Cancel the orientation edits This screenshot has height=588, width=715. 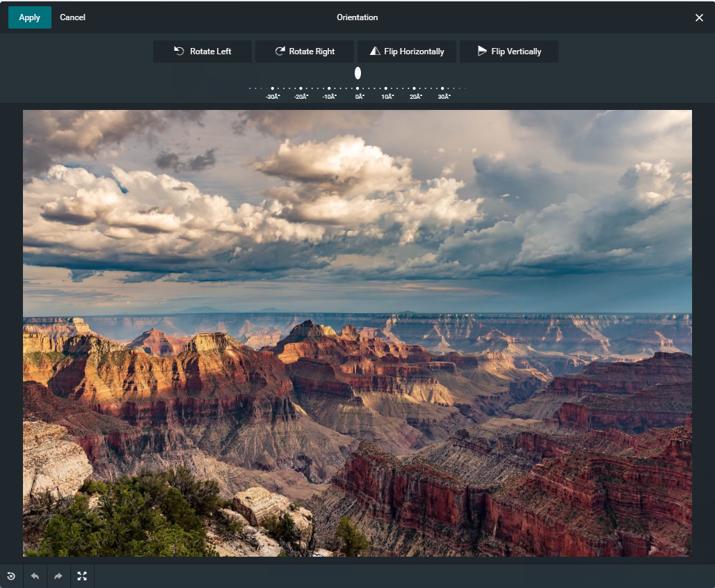[x=72, y=17]
